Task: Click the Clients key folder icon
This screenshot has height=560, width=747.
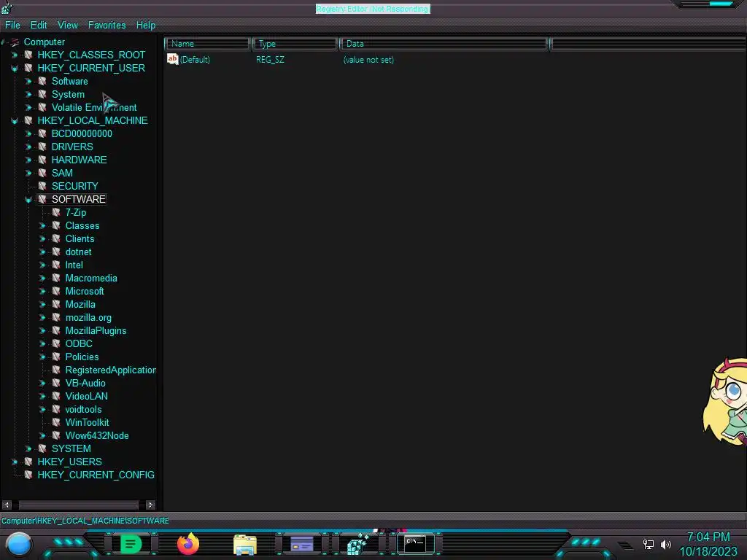Action: [x=56, y=238]
